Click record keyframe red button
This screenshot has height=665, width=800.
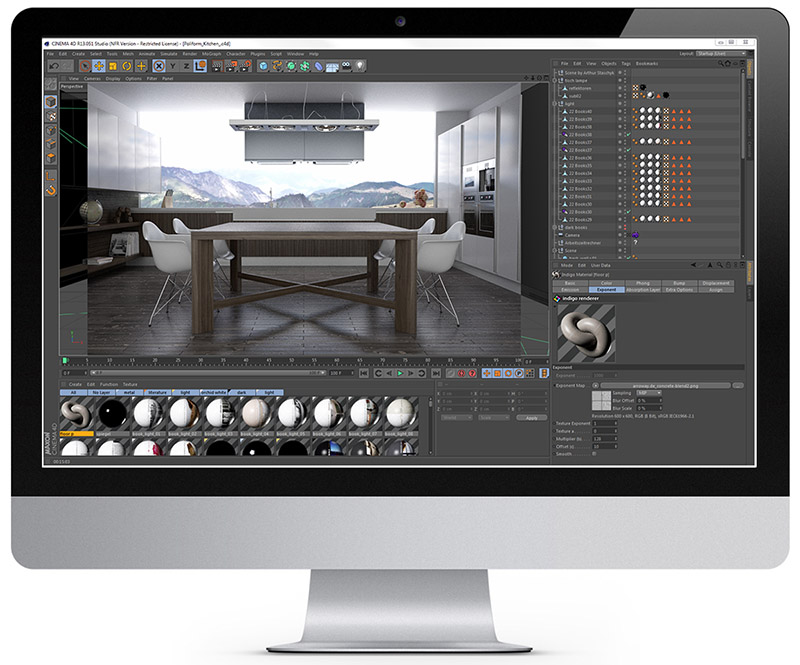click(x=461, y=374)
